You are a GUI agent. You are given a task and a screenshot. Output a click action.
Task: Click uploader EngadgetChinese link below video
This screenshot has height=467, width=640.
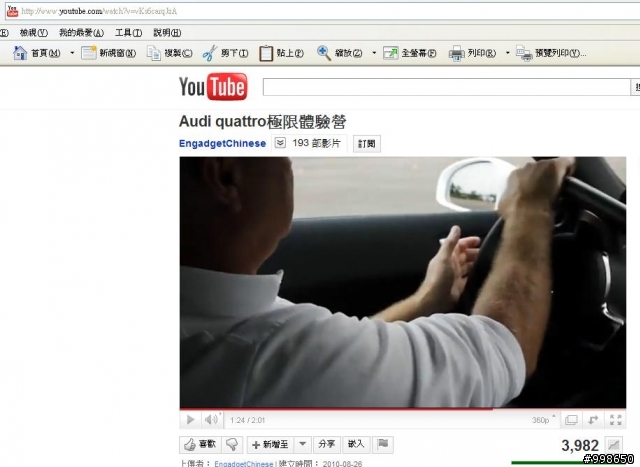click(244, 464)
